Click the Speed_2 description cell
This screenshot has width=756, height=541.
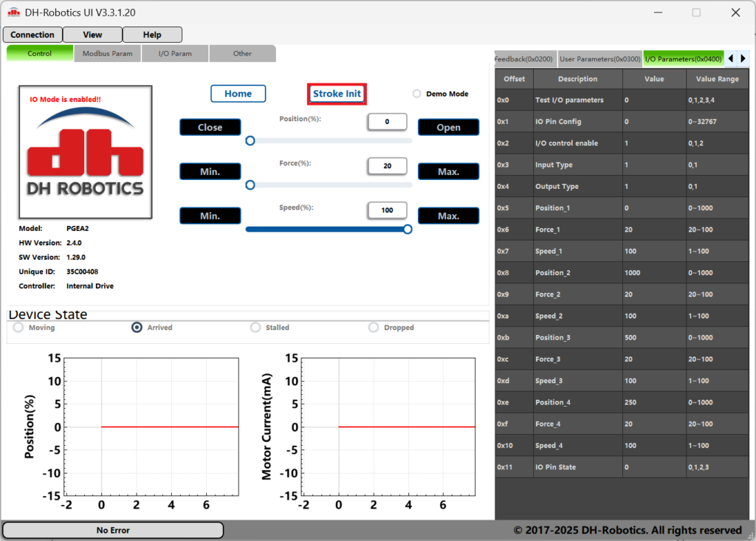tap(577, 316)
